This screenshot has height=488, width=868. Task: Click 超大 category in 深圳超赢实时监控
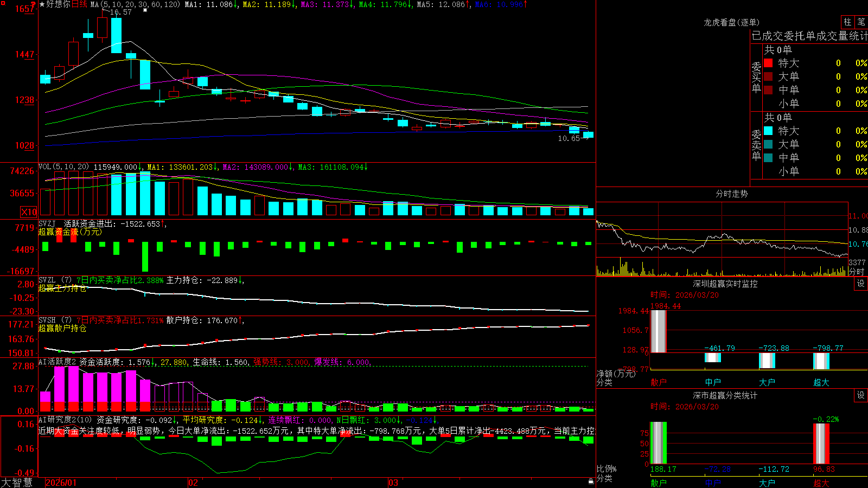[821, 382]
